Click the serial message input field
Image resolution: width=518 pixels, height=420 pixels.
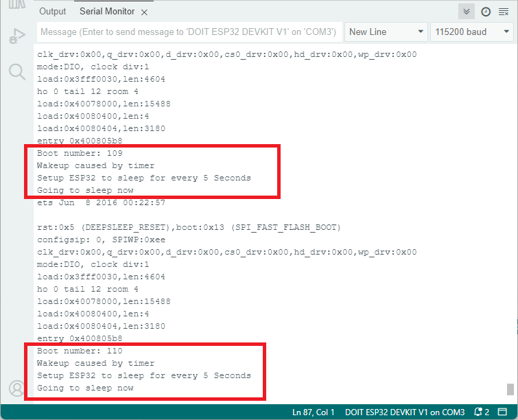click(x=187, y=32)
